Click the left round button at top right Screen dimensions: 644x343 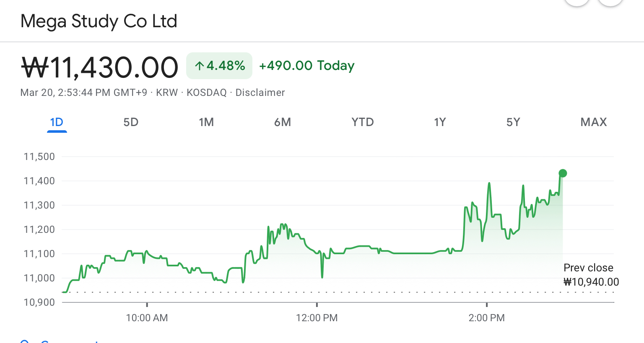click(577, 2)
